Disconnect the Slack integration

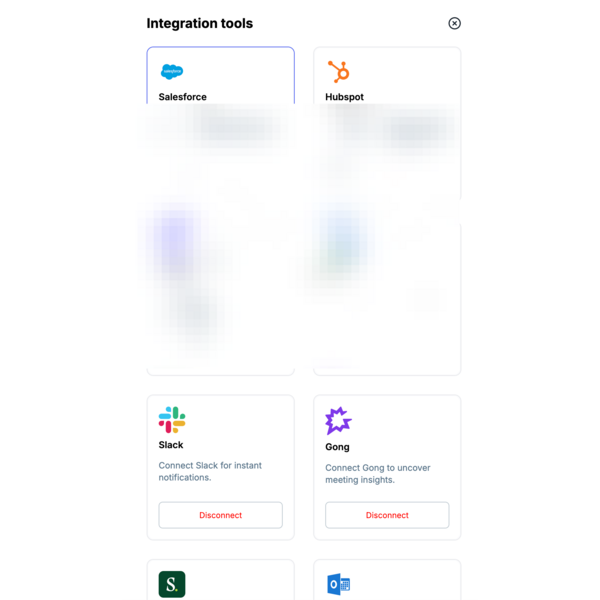[220, 515]
